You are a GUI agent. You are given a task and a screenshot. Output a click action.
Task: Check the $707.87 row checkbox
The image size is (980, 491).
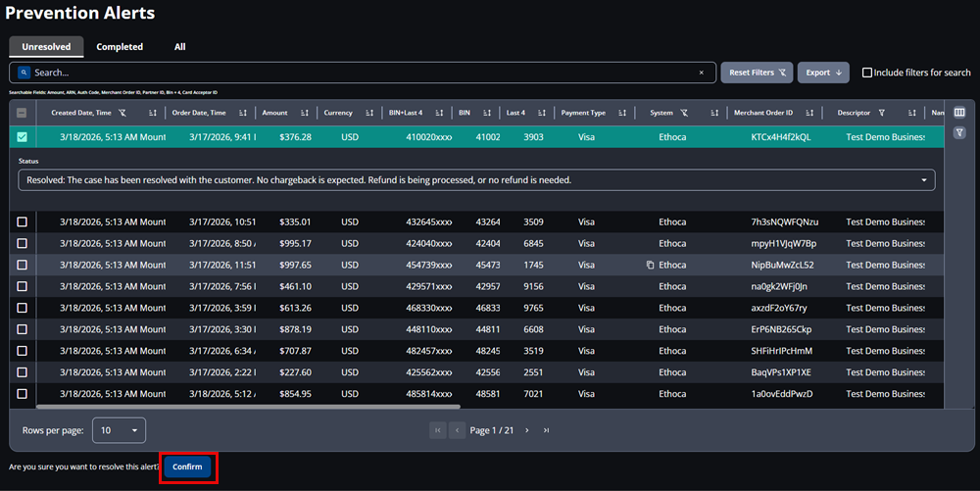(22, 351)
